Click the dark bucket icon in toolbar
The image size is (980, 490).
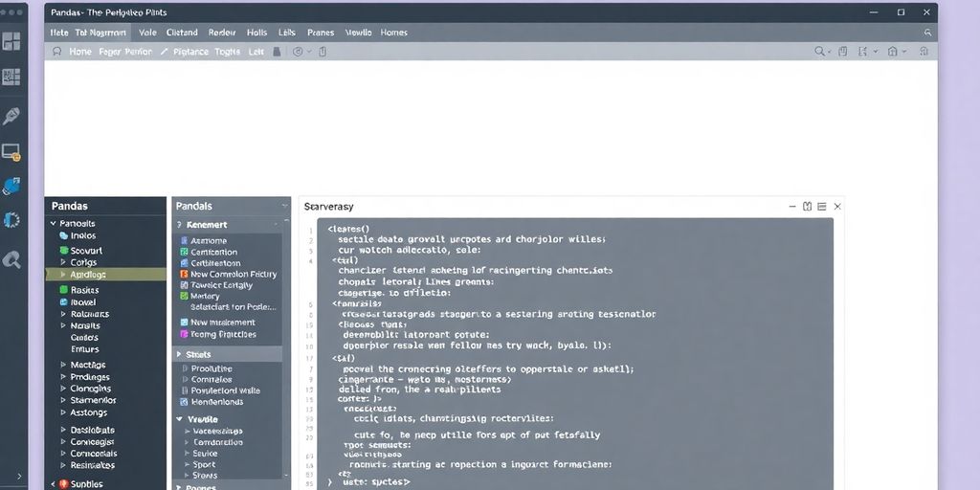277,52
